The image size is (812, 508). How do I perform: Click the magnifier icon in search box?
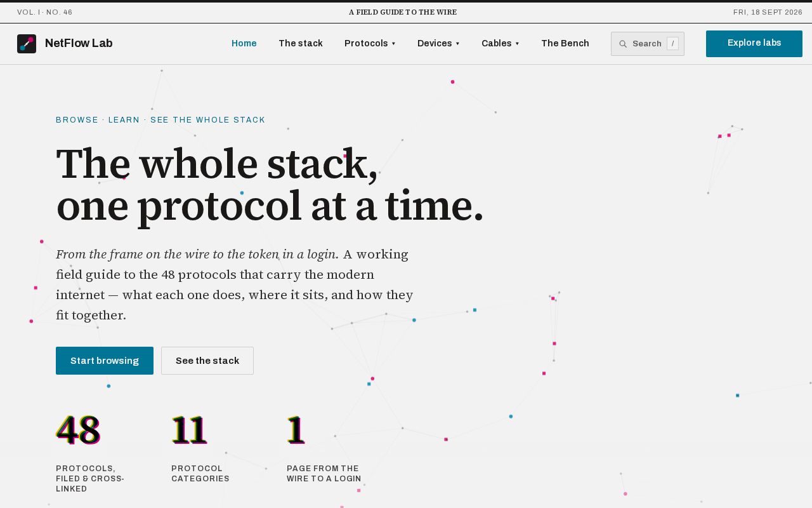(x=623, y=44)
